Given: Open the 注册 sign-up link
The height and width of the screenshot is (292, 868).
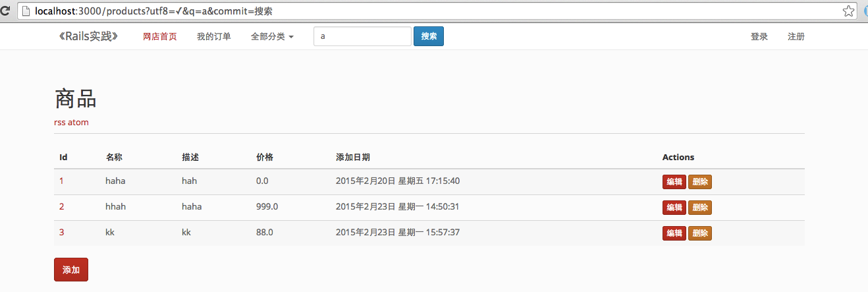Looking at the screenshot, I should click(x=796, y=37).
